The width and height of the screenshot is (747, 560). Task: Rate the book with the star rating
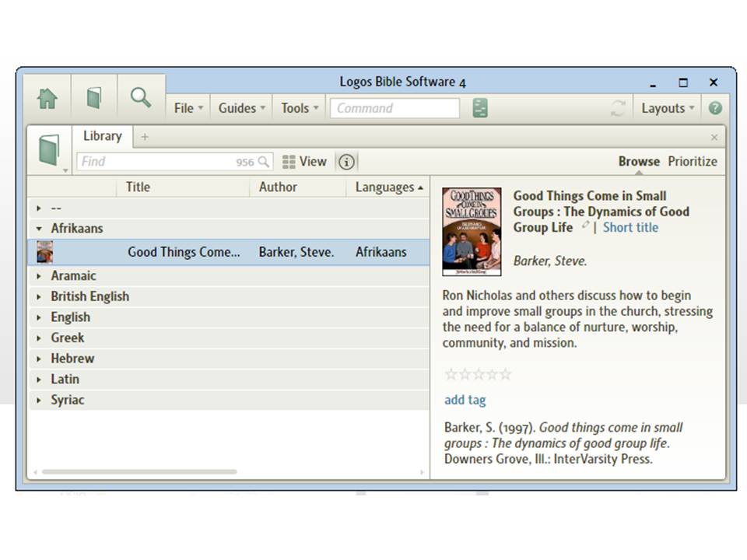[478, 374]
